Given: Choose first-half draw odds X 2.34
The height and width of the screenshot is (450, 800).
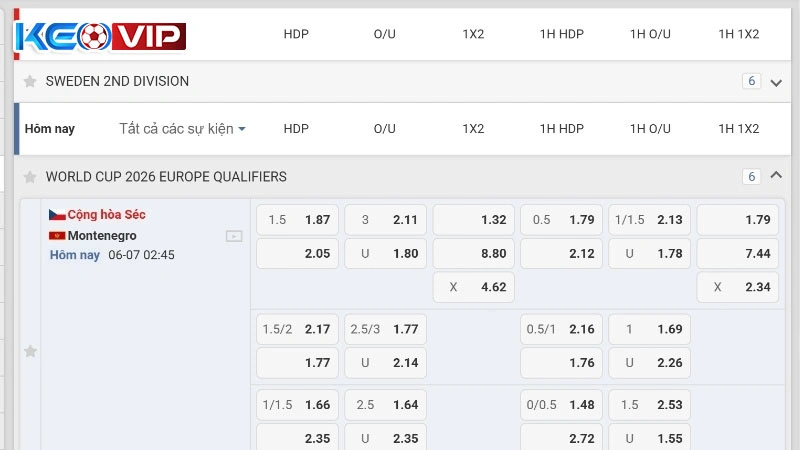Looking at the screenshot, I should click(738, 287).
